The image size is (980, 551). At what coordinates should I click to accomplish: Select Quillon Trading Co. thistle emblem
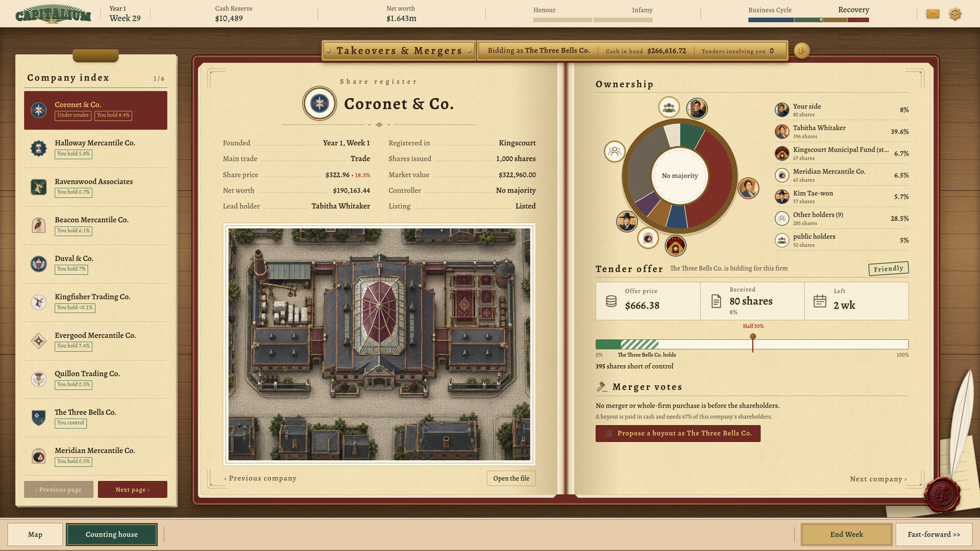(39, 379)
